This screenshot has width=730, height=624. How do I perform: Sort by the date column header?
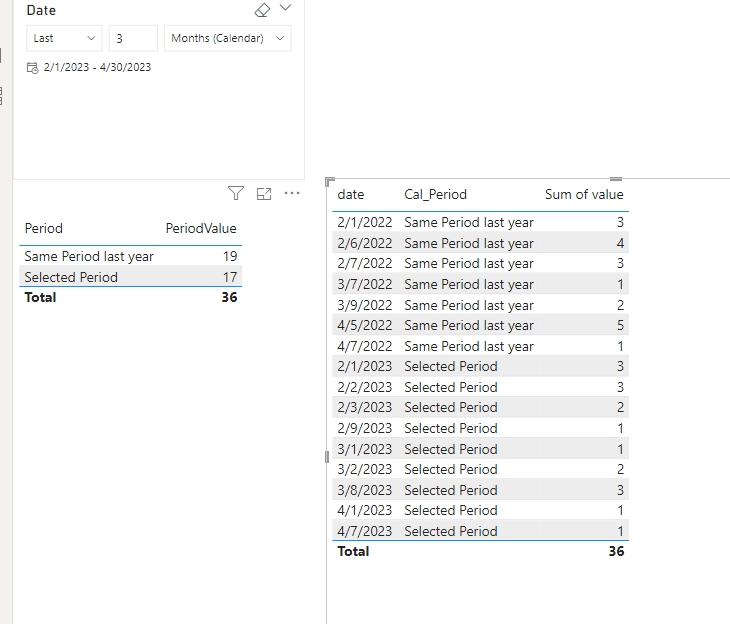click(x=351, y=194)
